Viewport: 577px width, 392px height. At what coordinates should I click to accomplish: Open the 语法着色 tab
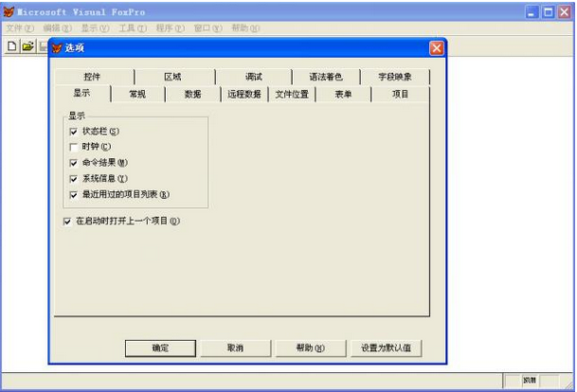pyautogui.click(x=326, y=77)
